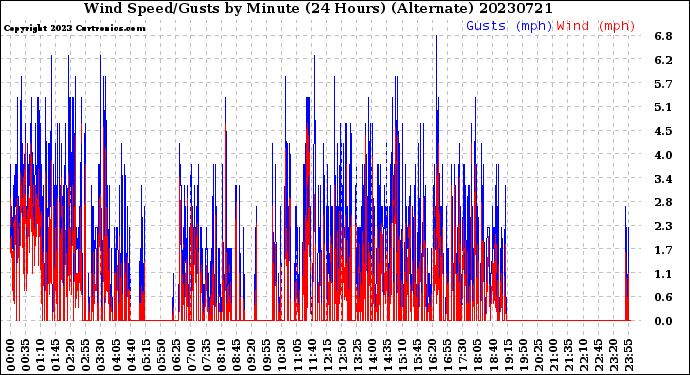Click the 09:20 time label

tap(252, 355)
